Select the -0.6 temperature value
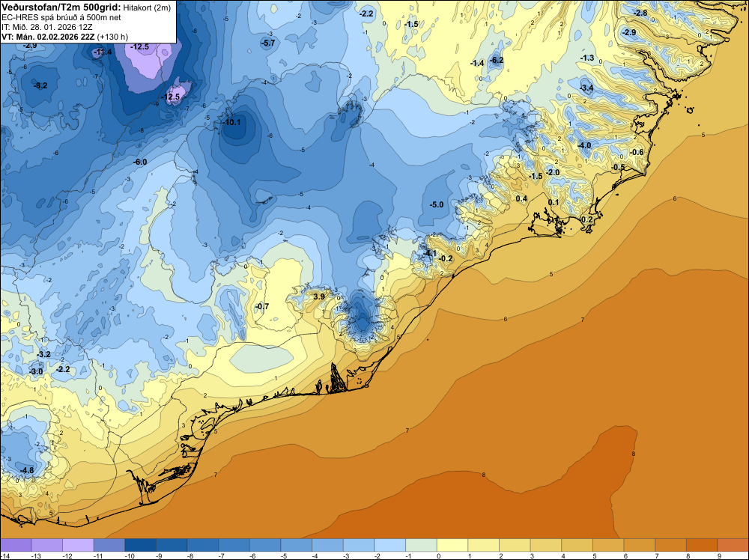 [x=637, y=152]
